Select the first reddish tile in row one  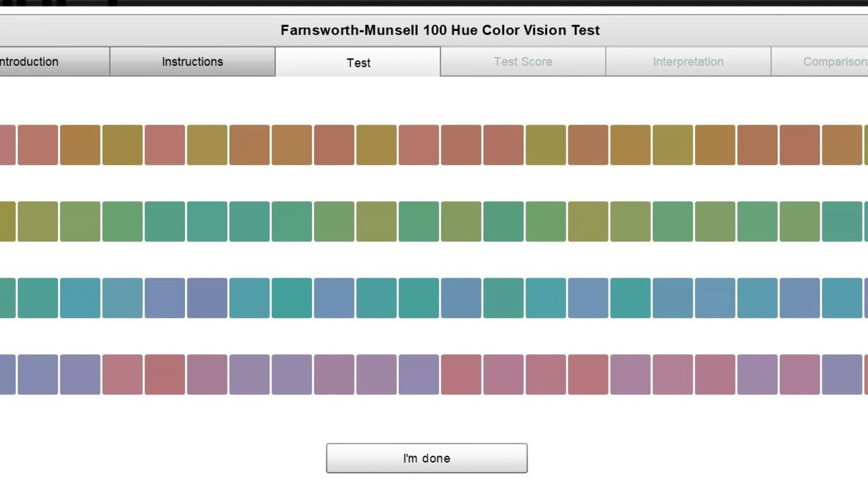pos(39,145)
